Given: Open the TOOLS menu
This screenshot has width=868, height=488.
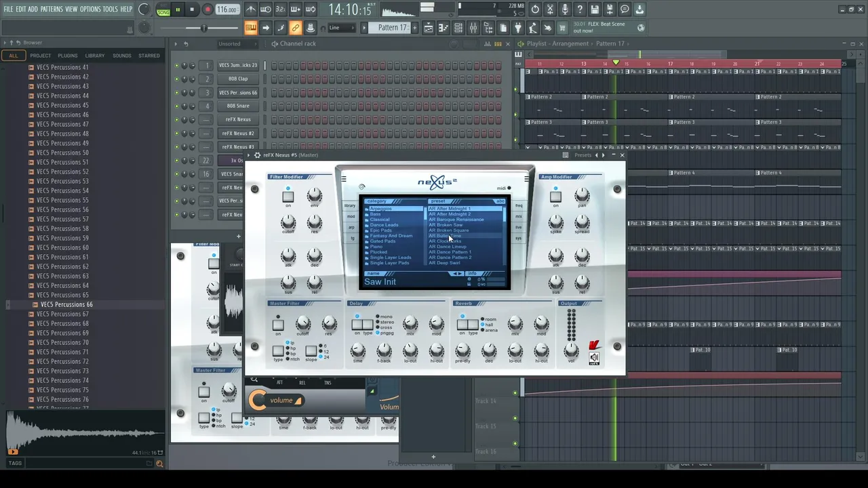Looking at the screenshot, I should click(x=110, y=9).
